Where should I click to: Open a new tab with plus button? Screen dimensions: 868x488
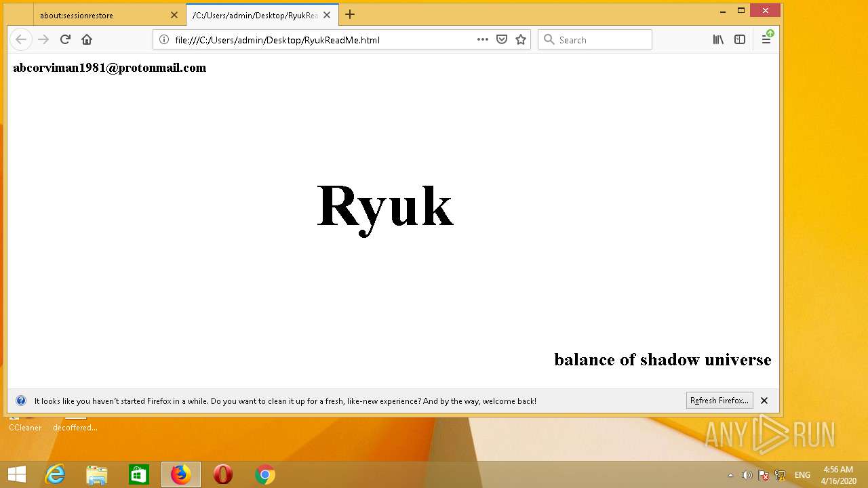pos(350,15)
